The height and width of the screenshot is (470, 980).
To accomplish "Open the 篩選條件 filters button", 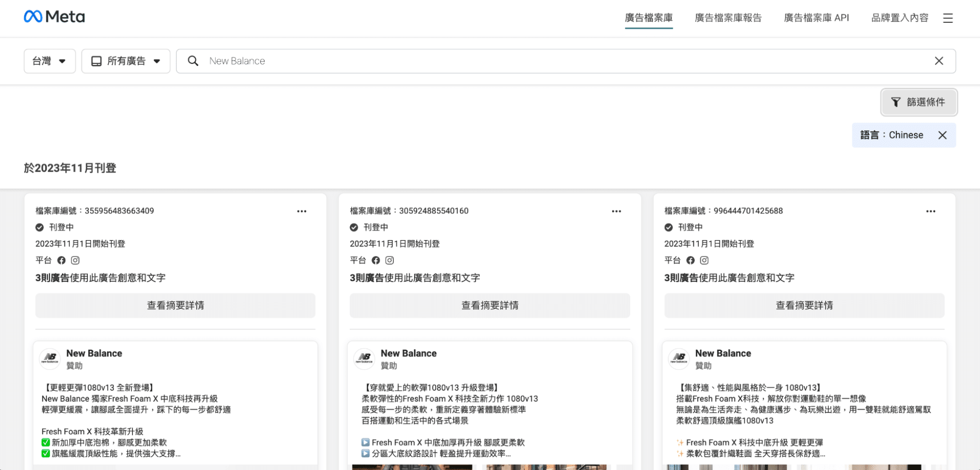I will (x=919, y=102).
